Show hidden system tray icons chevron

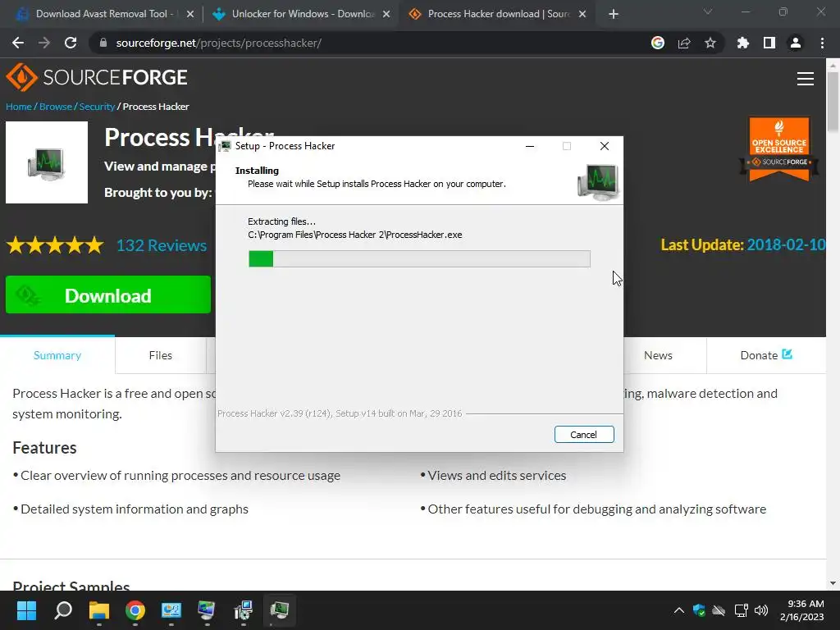click(678, 610)
